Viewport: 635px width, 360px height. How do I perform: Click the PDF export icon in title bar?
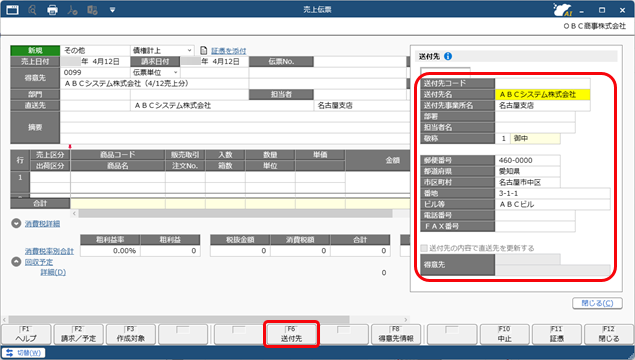(x=72, y=9)
